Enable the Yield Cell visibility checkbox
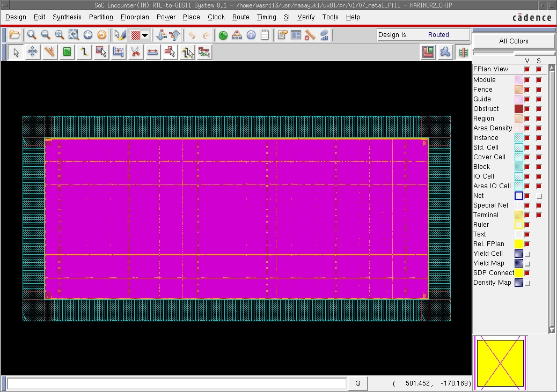Viewport: 557px width, 392px height. point(527,254)
